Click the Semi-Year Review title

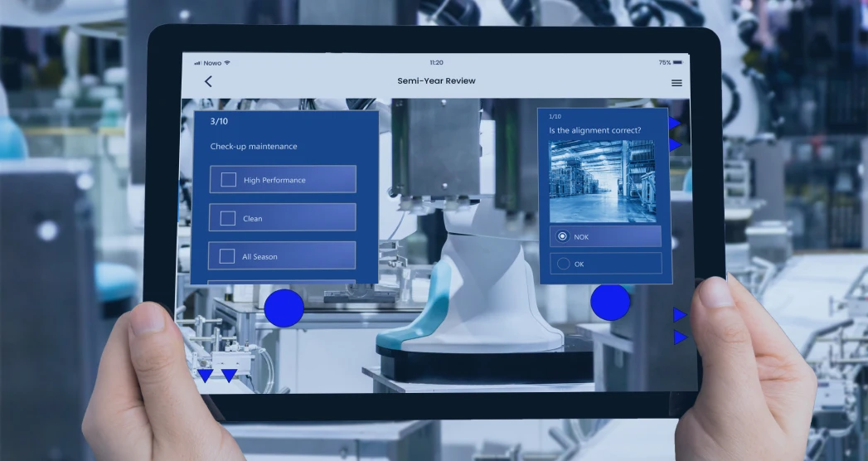coord(436,80)
